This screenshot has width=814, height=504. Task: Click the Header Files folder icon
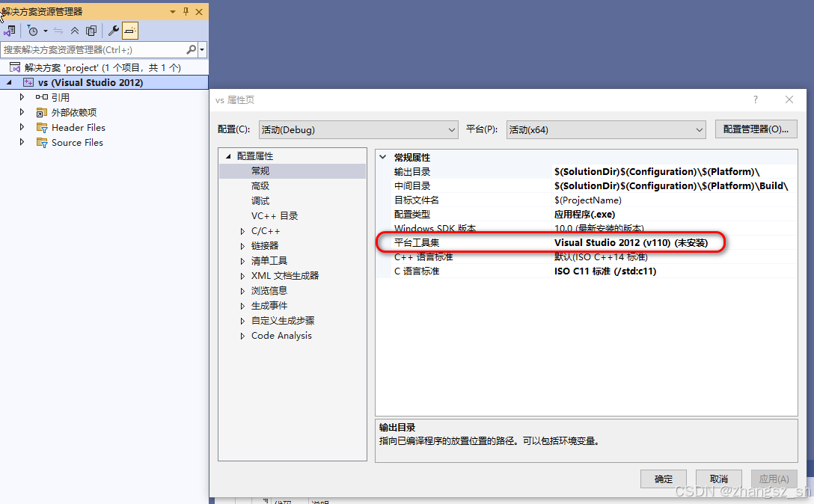point(42,128)
